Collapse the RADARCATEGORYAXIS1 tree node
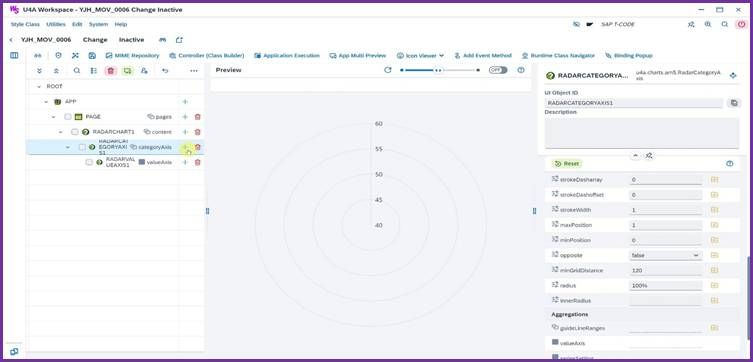Screen dimensions: 753x362 click(x=68, y=147)
